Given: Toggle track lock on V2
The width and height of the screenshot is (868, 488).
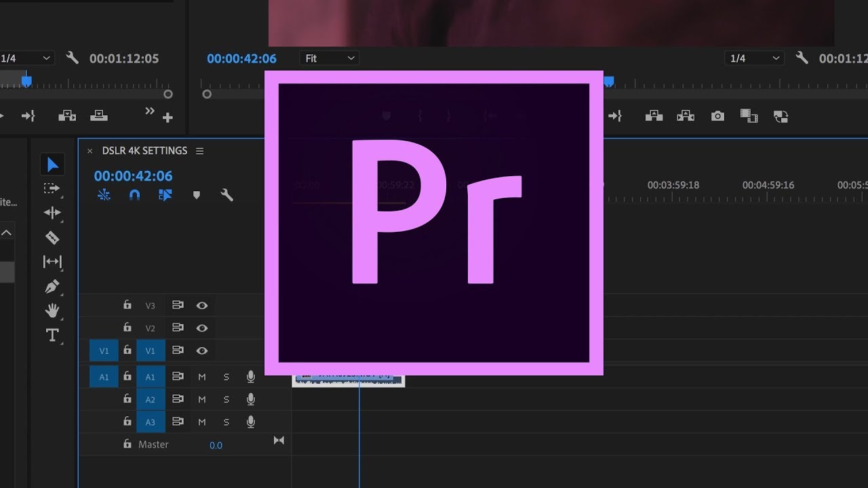Looking at the screenshot, I should tap(127, 327).
